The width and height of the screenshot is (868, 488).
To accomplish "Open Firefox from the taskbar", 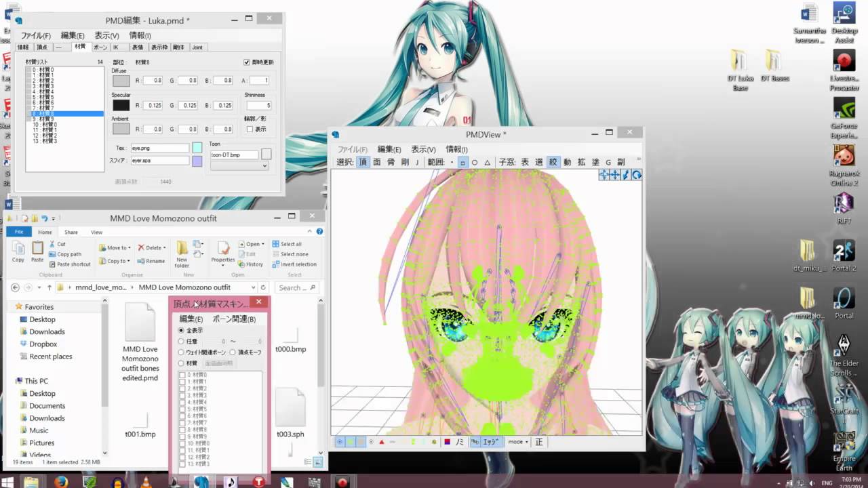I will pos(61,482).
